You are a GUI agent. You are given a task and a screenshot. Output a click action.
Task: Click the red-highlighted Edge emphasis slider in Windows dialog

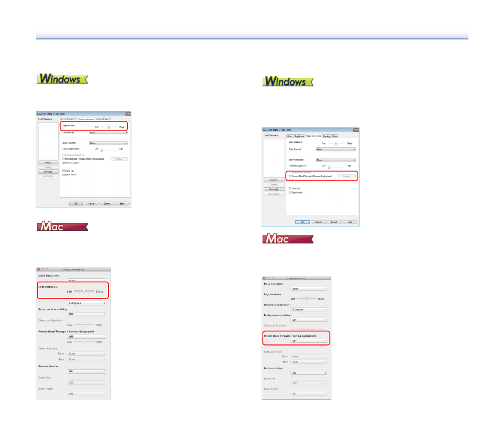coord(109,127)
